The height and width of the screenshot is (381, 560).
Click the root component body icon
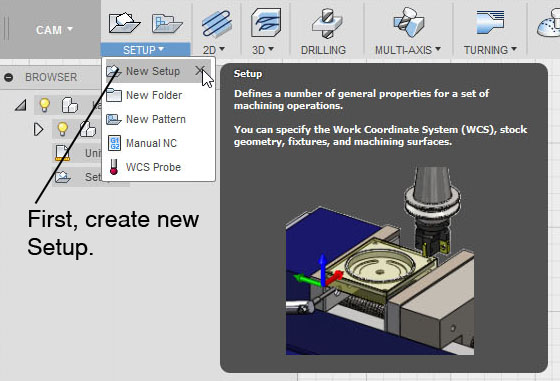70,105
